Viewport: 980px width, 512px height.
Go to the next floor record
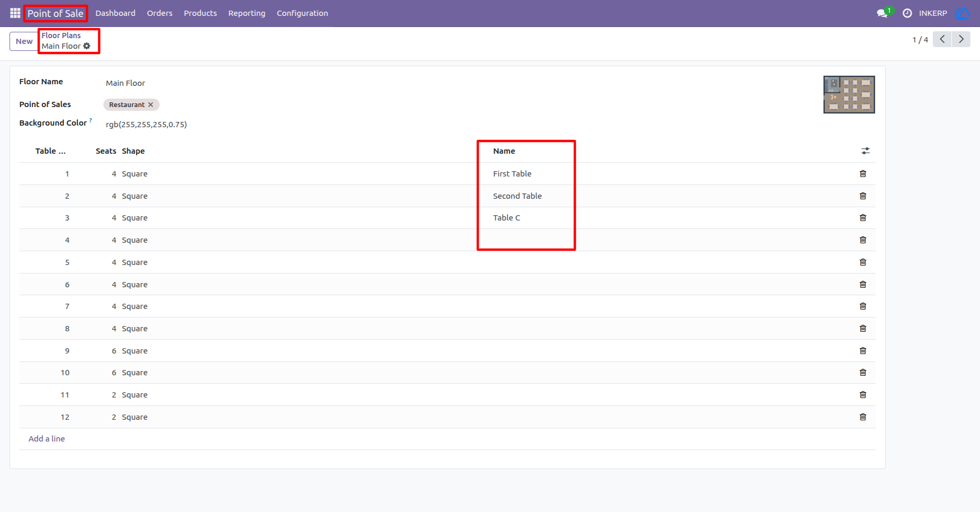coord(961,39)
